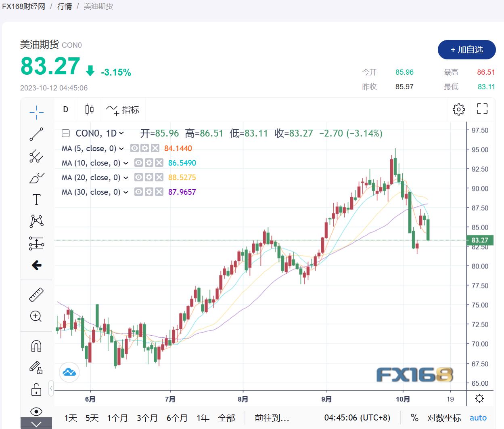The width and height of the screenshot is (504, 429).
Task: Select the 1年 time range
Action: (203, 418)
